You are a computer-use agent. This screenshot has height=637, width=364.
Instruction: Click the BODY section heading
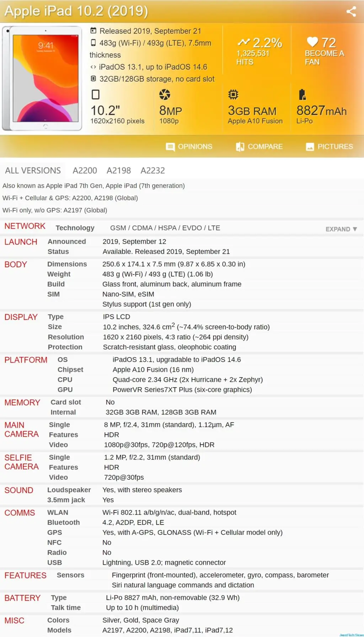16,265
